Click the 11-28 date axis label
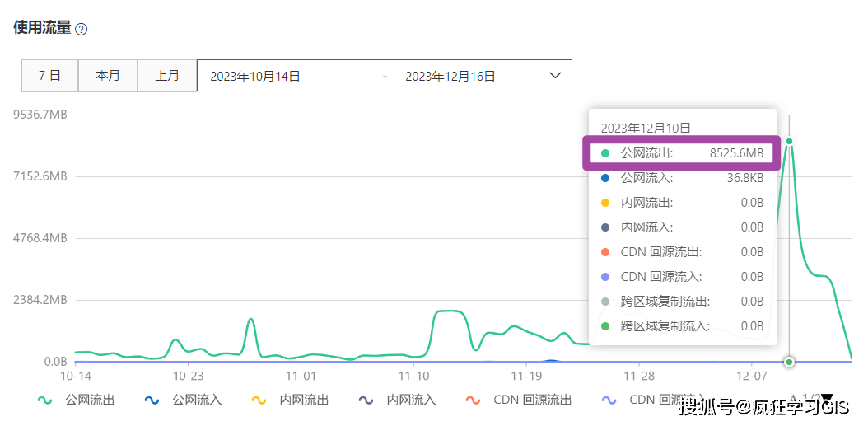Viewport: 868px width, 426px height. click(x=639, y=376)
